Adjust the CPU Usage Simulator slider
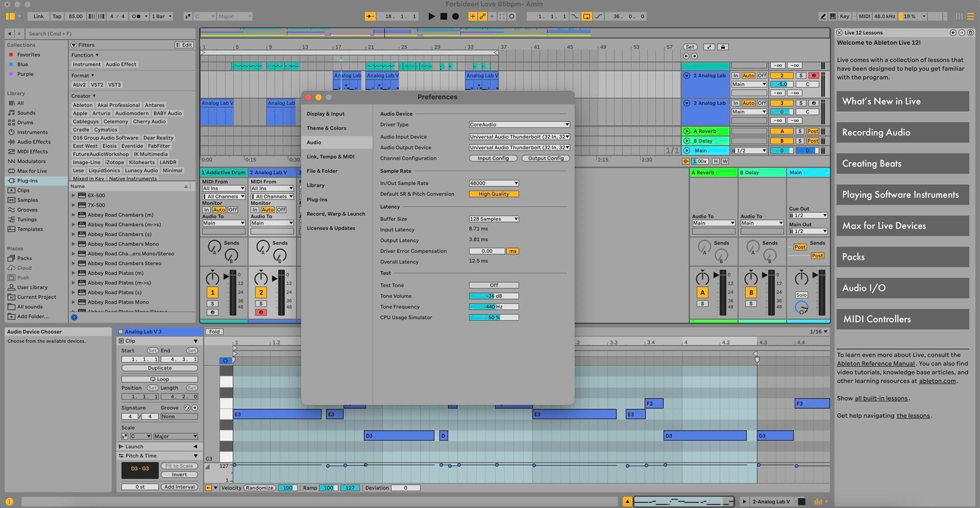Screen dimensions: 980x508 [x=493, y=317]
